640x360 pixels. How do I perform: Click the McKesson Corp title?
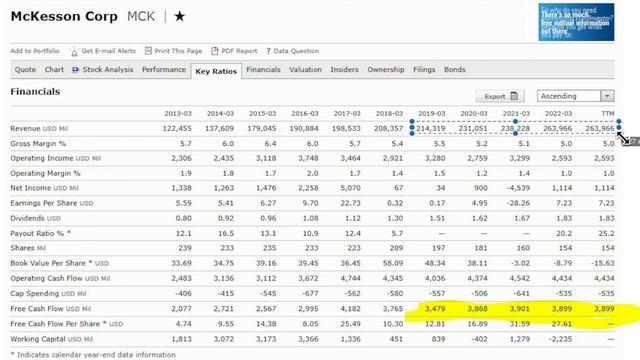64,16
